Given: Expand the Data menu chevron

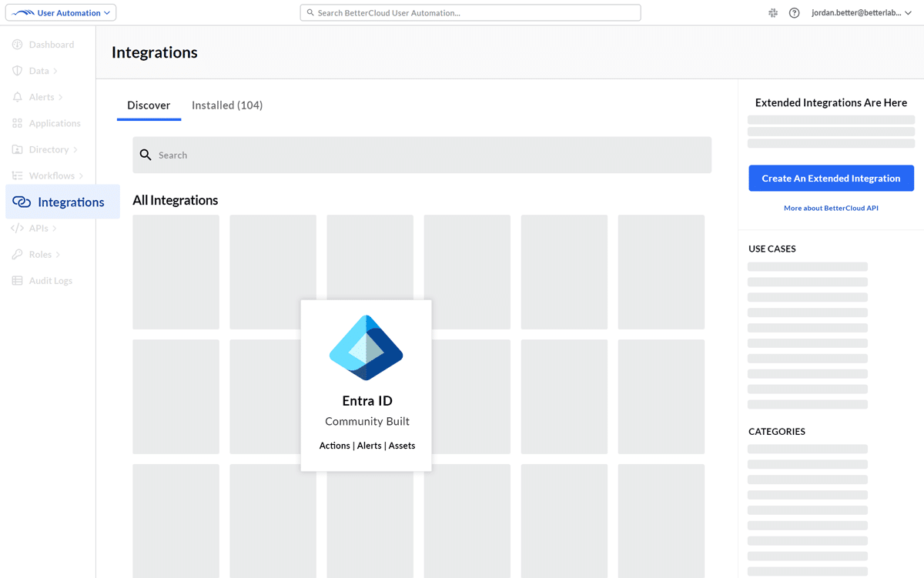Looking at the screenshot, I should (55, 71).
